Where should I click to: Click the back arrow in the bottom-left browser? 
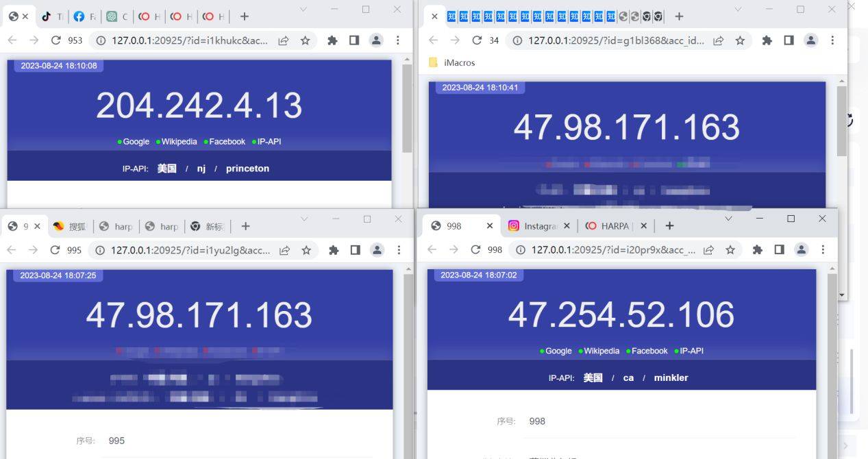(12, 249)
